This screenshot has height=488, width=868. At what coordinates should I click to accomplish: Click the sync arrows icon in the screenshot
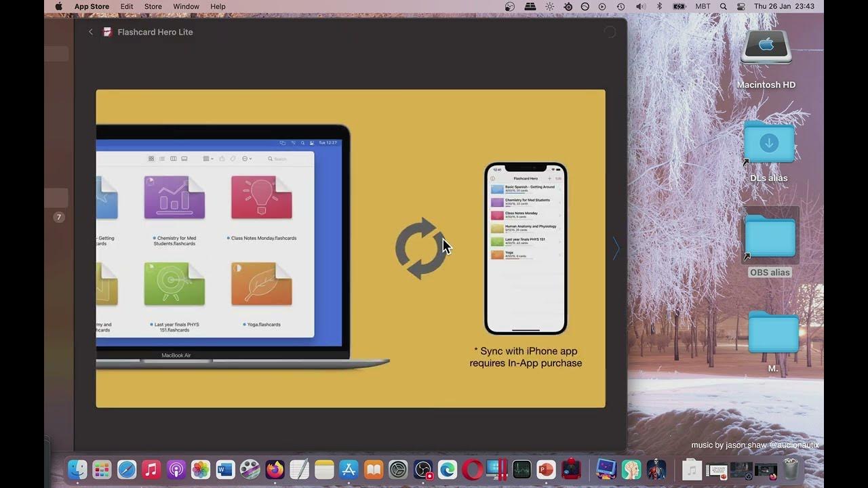pyautogui.click(x=420, y=248)
